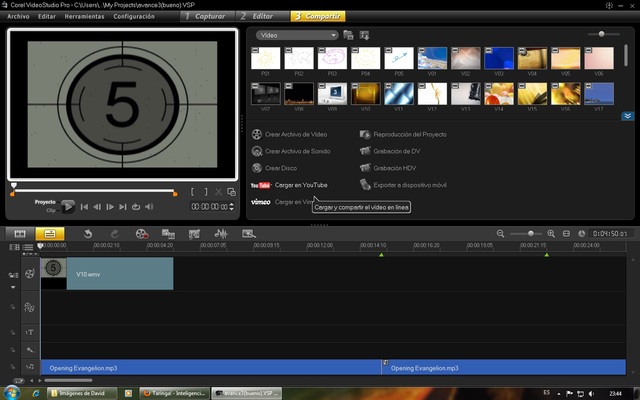Click the Redo arrow in the timeline toolbar
640x400 pixels.
(x=115, y=234)
